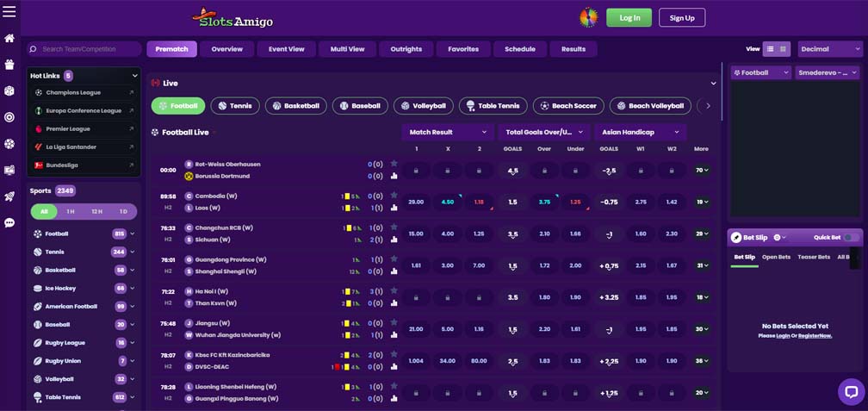The width and height of the screenshot is (868, 411).
Task: Select the Football live sport pill
Action: tap(178, 106)
